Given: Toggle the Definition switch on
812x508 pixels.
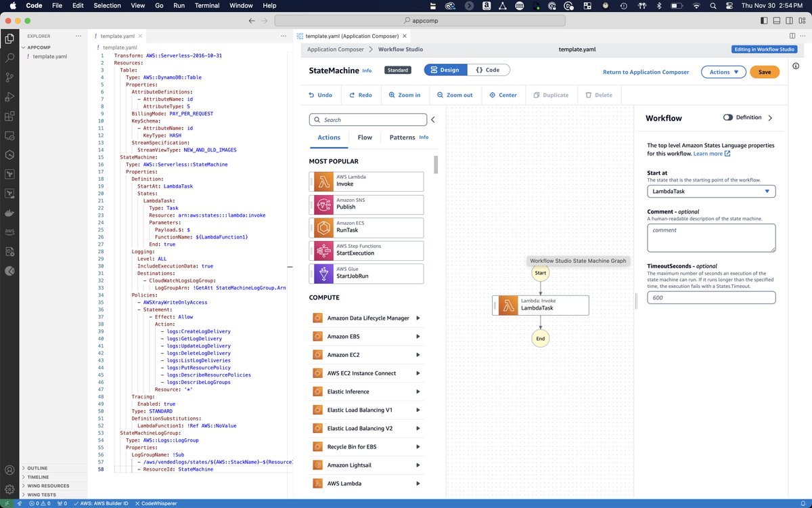Looking at the screenshot, I should 727,117.
